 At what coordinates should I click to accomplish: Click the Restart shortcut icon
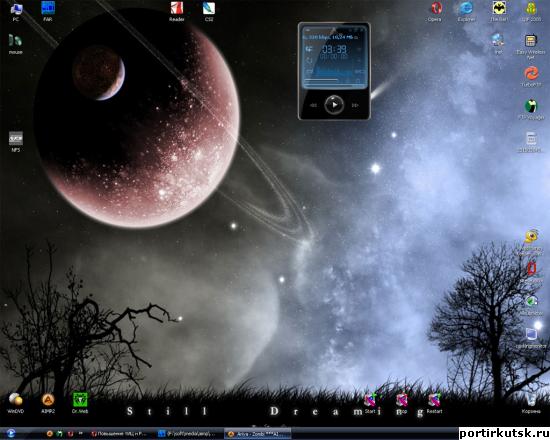(434, 403)
